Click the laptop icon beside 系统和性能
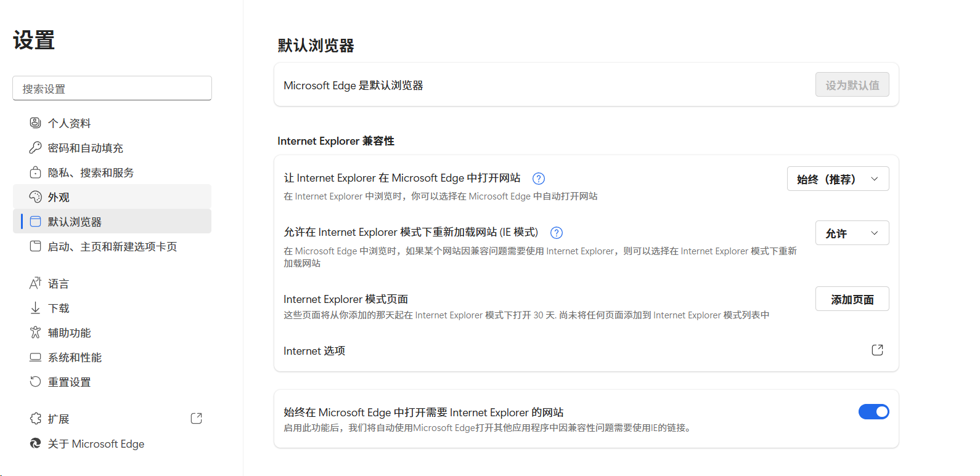This screenshot has width=980, height=476. pyautogui.click(x=36, y=357)
